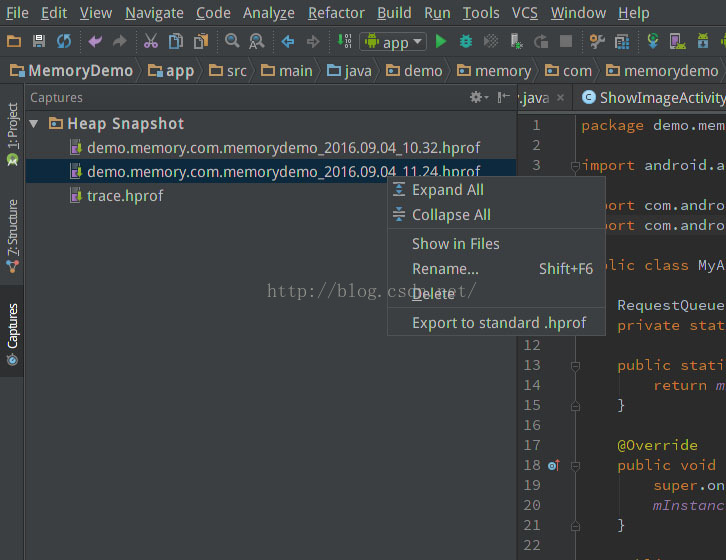Click the Save All toolbar icon
The width and height of the screenshot is (726, 560).
pyautogui.click(x=39, y=42)
